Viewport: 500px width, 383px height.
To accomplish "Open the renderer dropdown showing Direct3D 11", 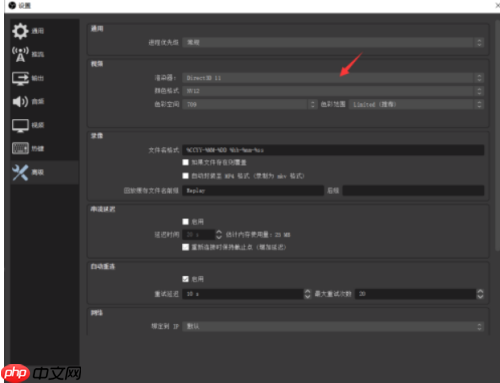I will [x=333, y=78].
